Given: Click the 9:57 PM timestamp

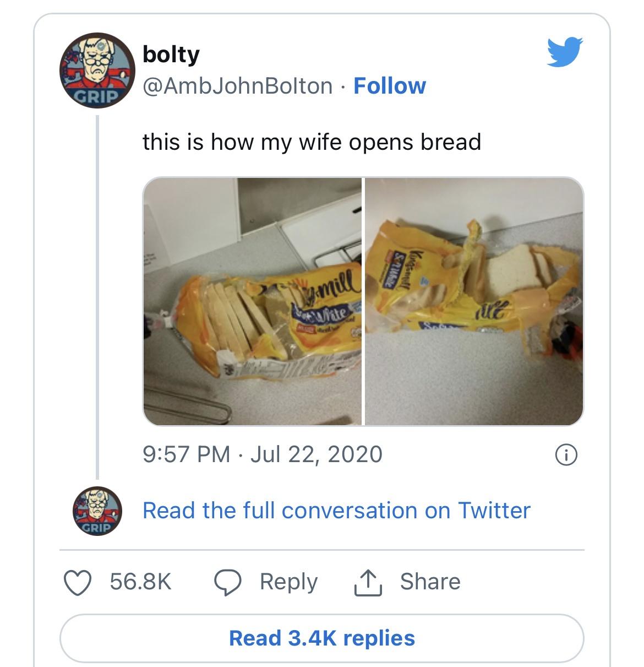Looking at the screenshot, I should pyautogui.click(x=186, y=454).
